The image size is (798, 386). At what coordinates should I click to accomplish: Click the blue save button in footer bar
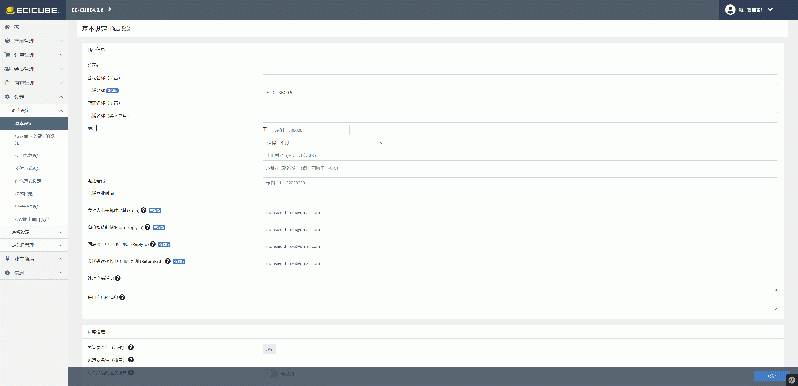click(x=772, y=376)
